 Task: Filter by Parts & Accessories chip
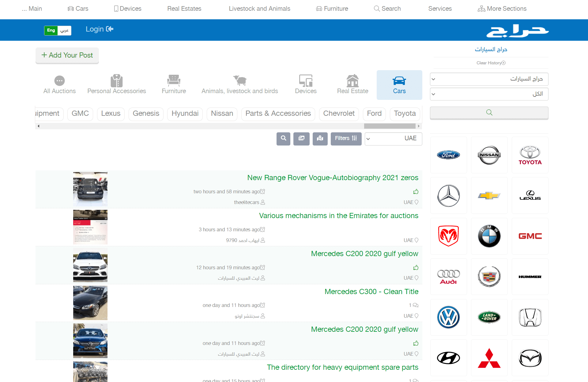pyautogui.click(x=278, y=114)
